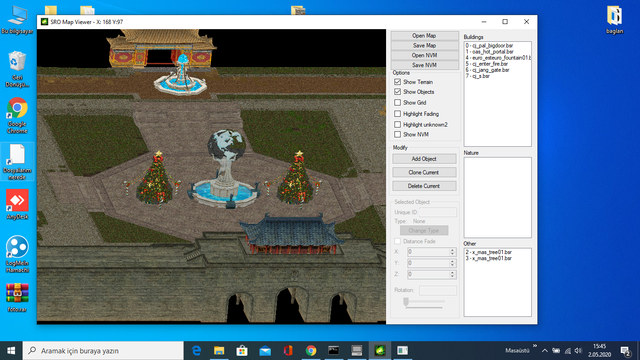Screen dimensions: 640x360
Task: Launch the AnyDesk desktop shortcut
Action: tap(17, 204)
